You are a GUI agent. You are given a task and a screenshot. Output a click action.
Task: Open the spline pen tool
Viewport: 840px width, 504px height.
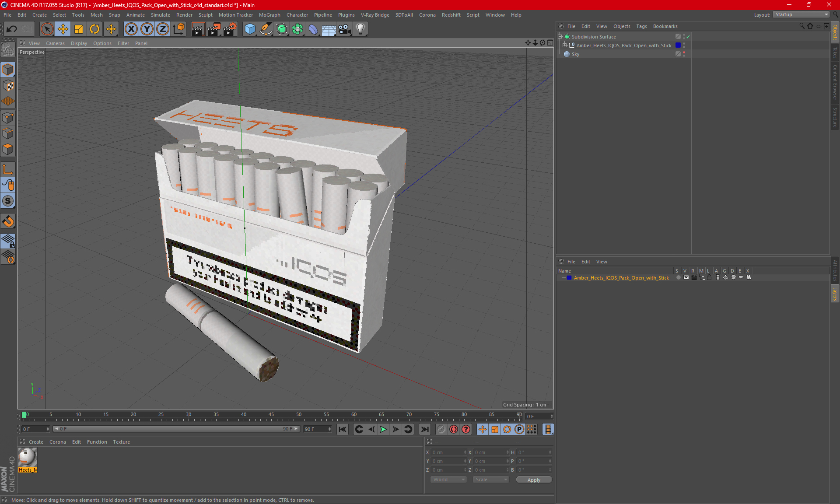pos(266,29)
